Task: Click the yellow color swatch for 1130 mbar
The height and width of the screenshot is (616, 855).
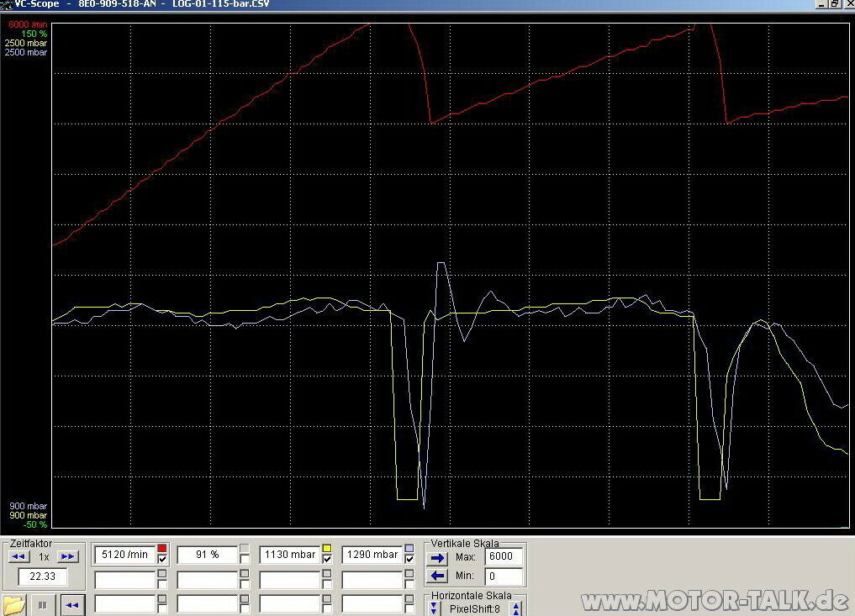Action: coord(327,548)
